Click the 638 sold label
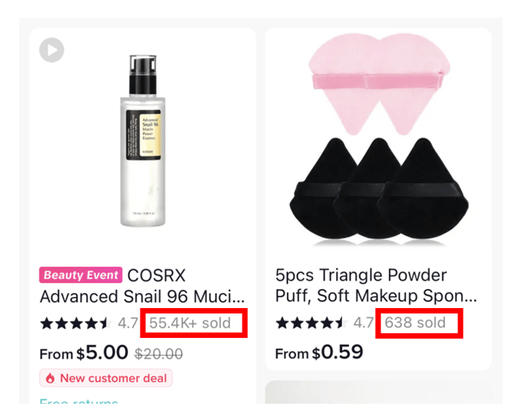 coord(415,323)
